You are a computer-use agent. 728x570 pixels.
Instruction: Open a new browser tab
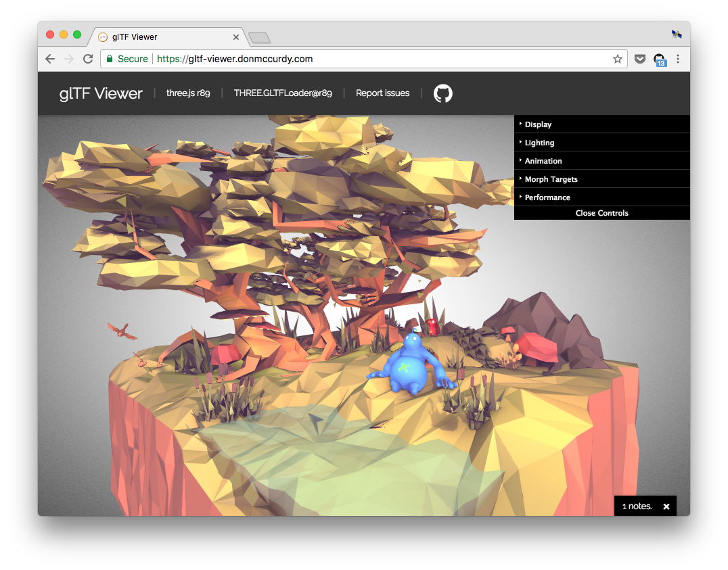(x=259, y=38)
